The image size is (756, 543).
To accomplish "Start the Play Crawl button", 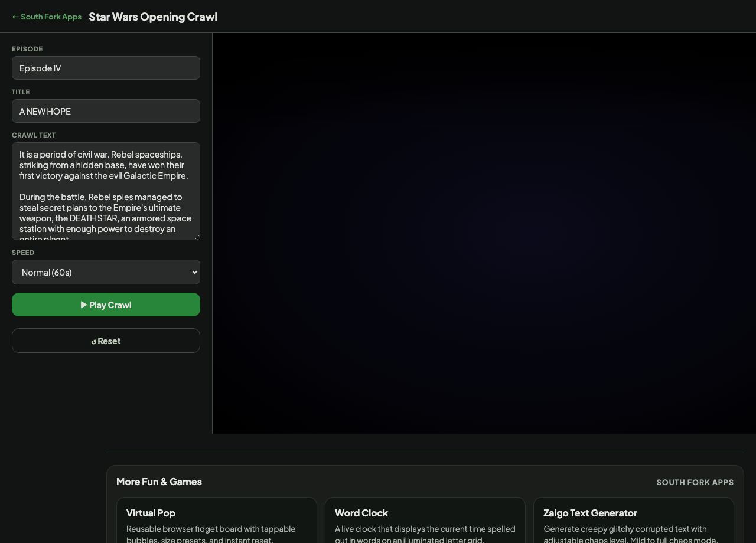I will click(x=106, y=305).
